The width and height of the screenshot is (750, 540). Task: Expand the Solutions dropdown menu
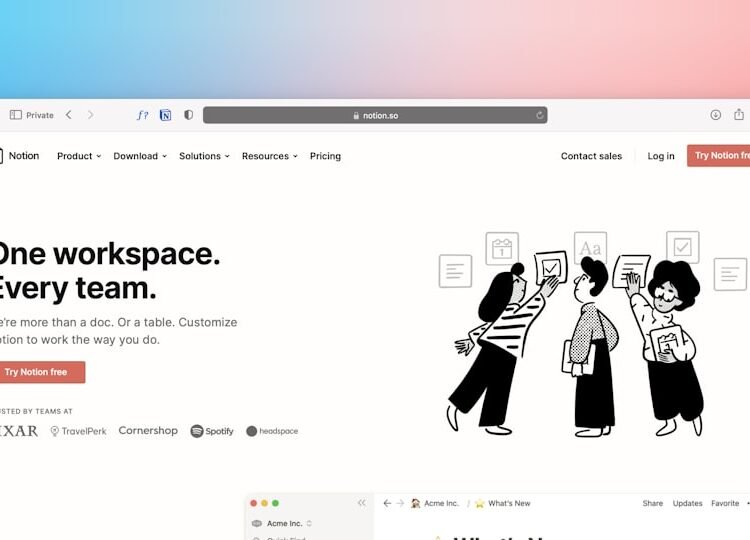(x=204, y=156)
